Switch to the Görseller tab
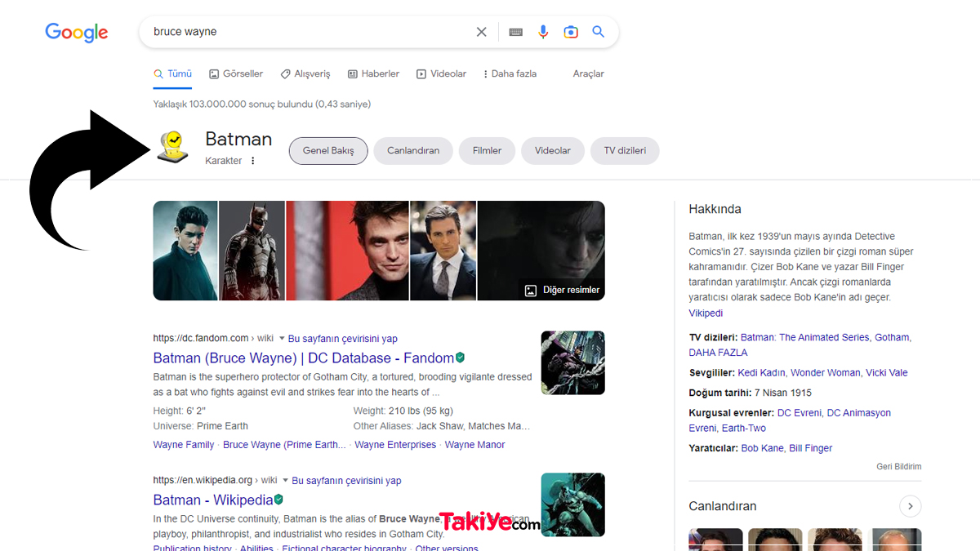 click(x=236, y=73)
